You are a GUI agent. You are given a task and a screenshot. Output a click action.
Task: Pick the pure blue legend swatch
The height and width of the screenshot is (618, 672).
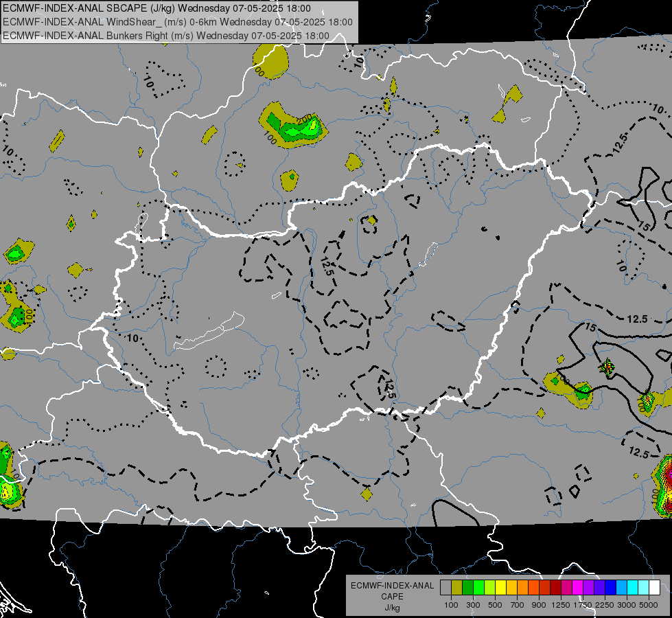pyautogui.click(x=611, y=588)
